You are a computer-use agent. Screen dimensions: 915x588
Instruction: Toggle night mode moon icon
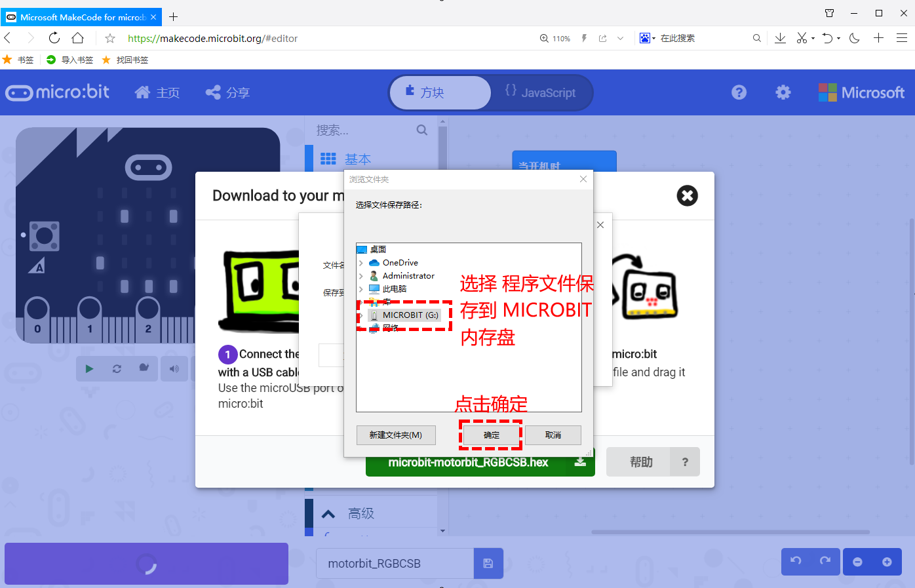[x=854, y=38]
